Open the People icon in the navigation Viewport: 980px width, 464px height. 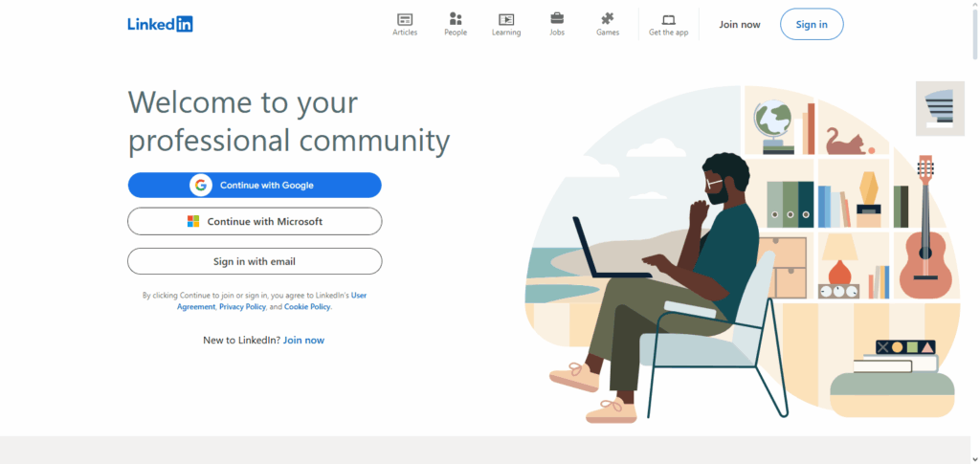pyautogui.click(x=456, y=19)
